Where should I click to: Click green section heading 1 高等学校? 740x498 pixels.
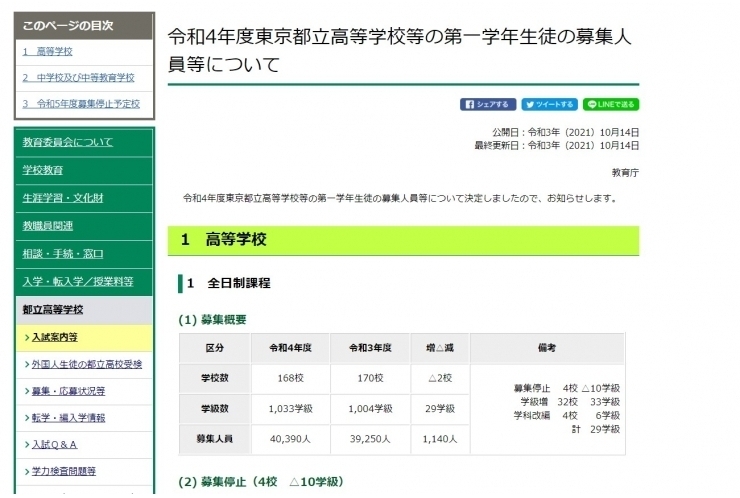tap(404, 240)
